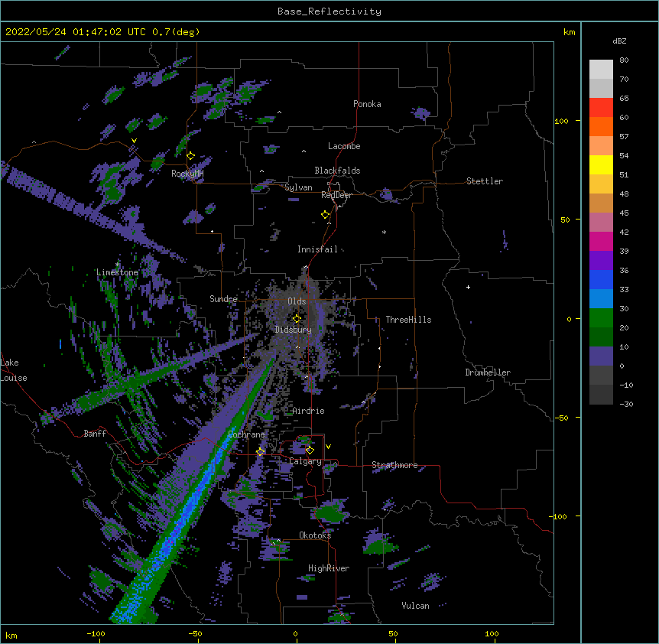This screenshot has height=644, width=659.
Task: Click the Airdrie city label
Action: [x=308, y=411]
